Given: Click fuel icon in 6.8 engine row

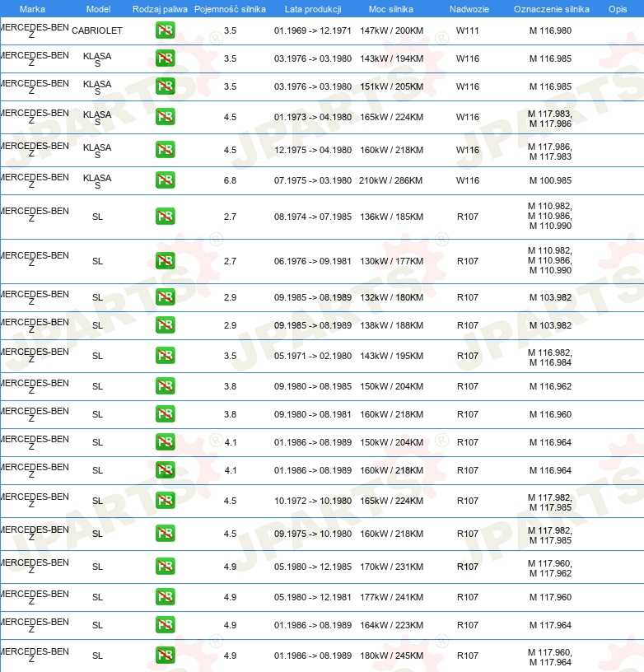Looking at the screenshot, I should (165, 180).
